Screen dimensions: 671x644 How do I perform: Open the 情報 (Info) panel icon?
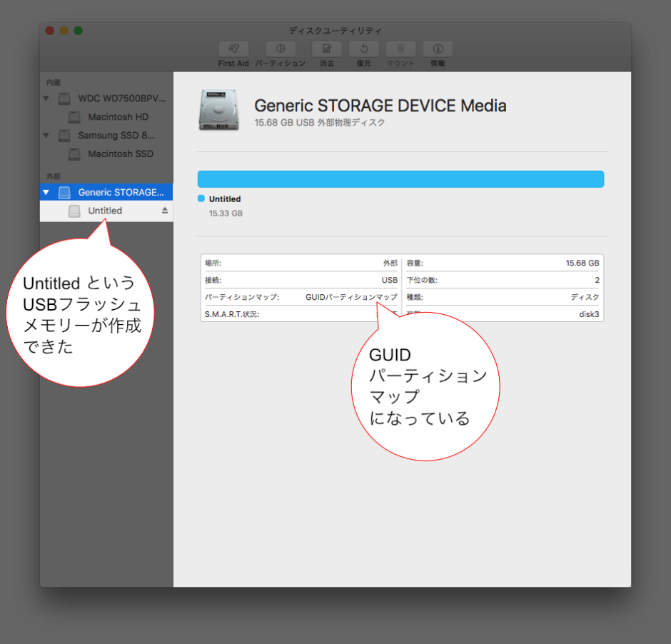(437, 49)
